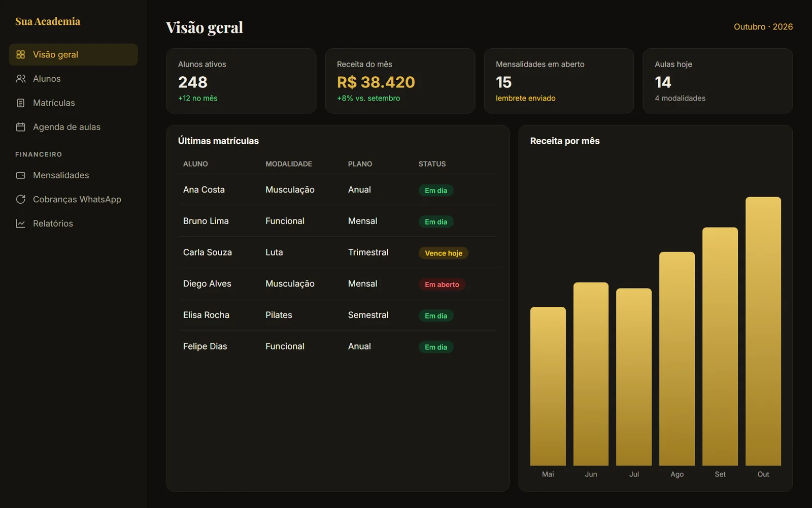Click the Em aberto status badge

coord(442,284)
